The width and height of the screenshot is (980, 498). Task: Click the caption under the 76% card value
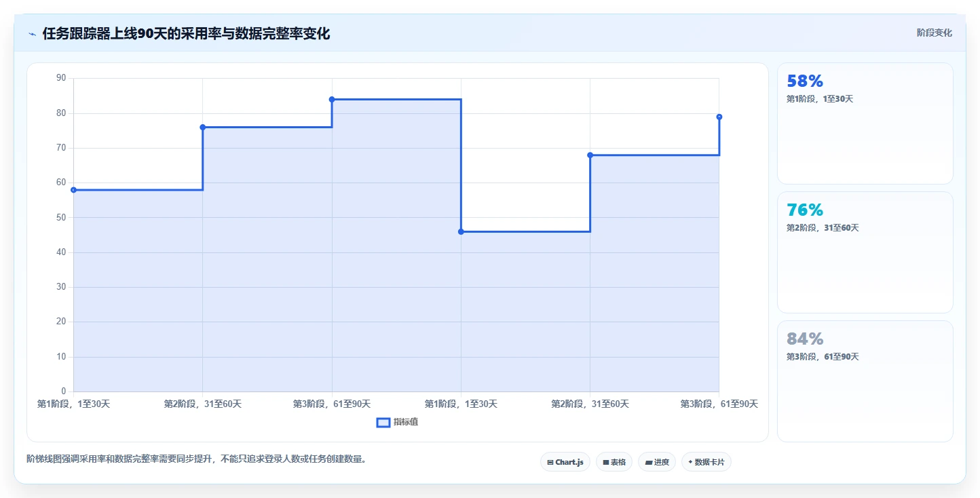click(823, 228)
